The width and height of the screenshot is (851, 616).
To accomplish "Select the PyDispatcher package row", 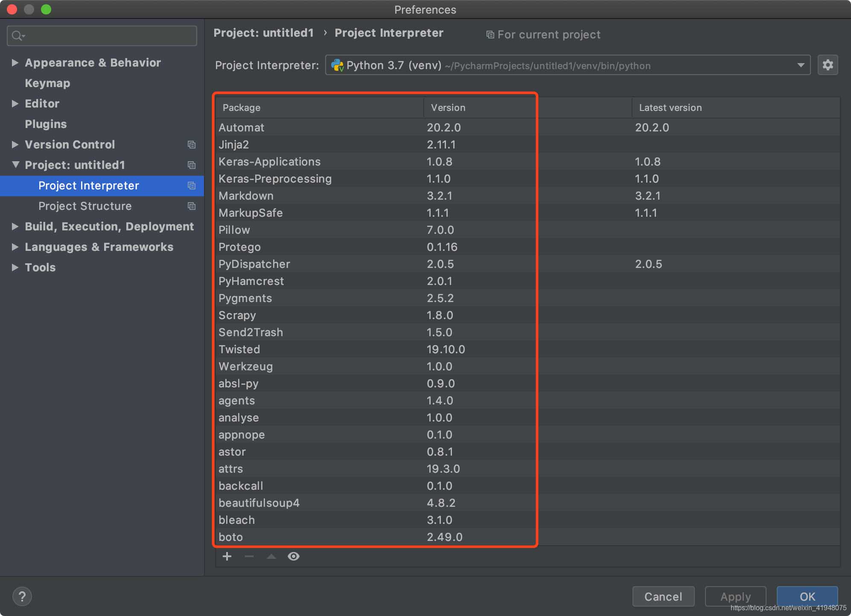I will coord(528,264).
